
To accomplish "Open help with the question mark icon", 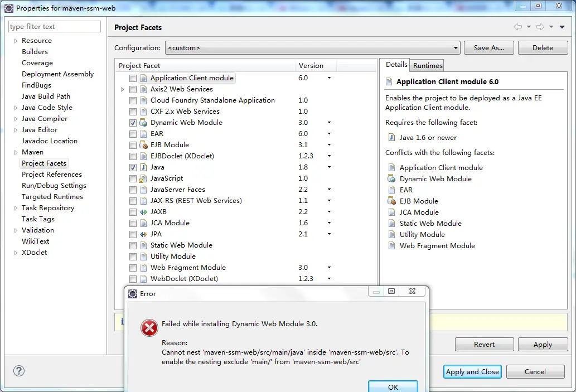I will (19, 371).
